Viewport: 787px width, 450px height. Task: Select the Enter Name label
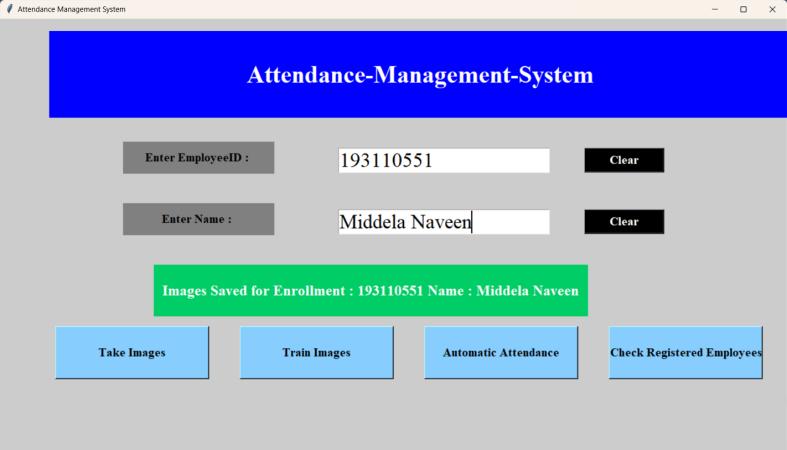(x=198, y=219)
